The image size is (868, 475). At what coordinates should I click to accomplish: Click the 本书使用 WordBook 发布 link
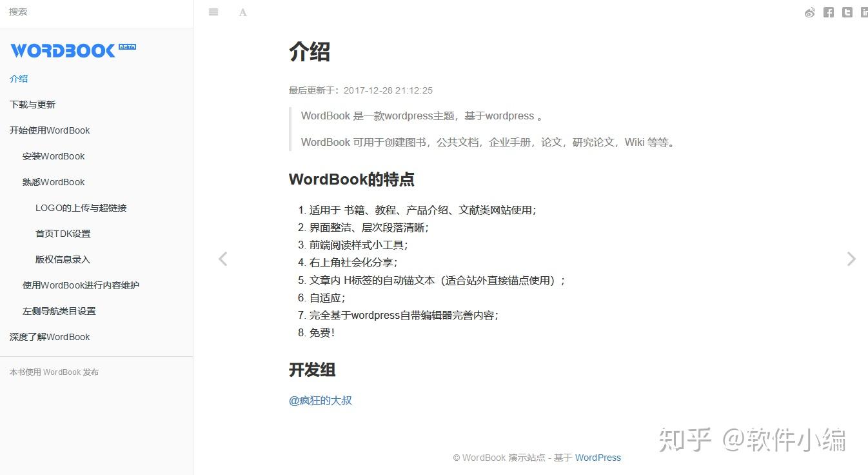[54, 372]
